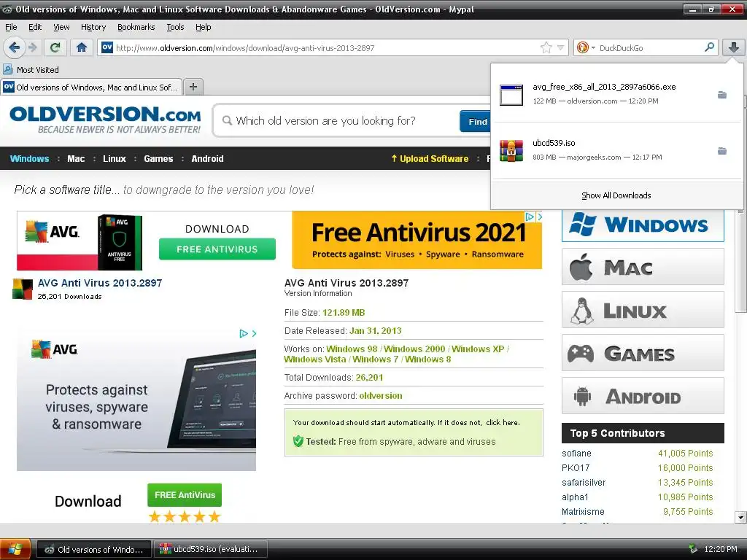Select Android in the site nav bar
The image size is (747, 560).
pyautogui.click(x=207, y=158)
